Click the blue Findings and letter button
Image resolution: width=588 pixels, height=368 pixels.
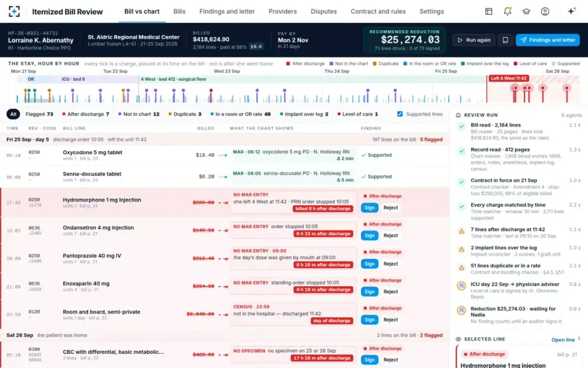(547, 40)
